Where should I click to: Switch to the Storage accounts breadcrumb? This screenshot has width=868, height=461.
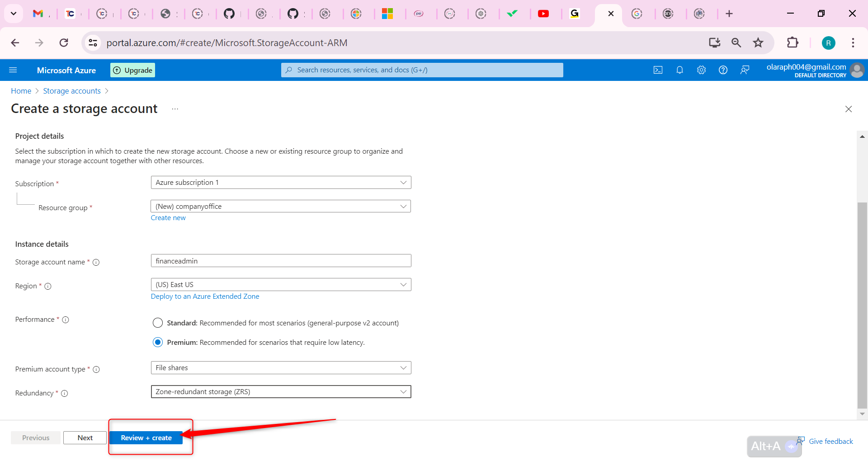pos(71,91)
